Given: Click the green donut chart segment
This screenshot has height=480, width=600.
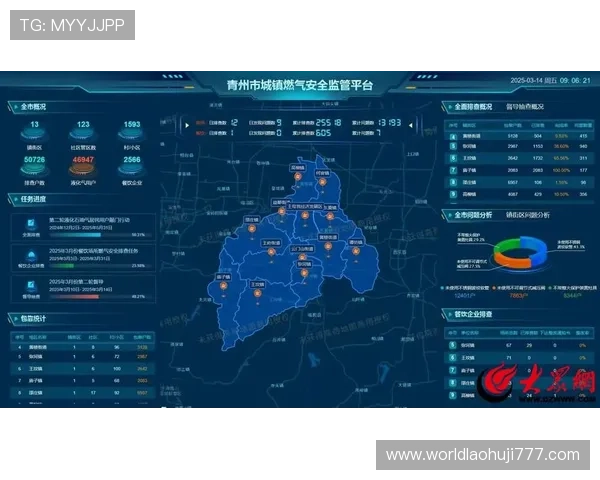Looking at the screenshot, I should tap(505, 245).
